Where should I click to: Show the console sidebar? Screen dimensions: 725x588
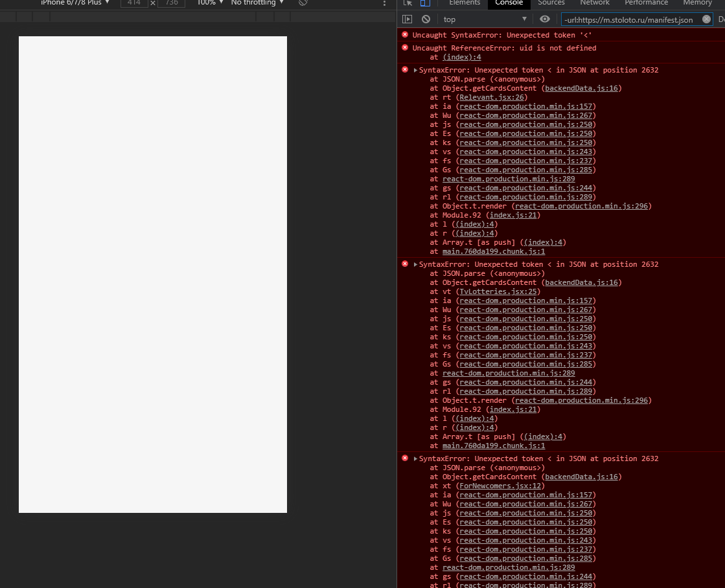407,19
